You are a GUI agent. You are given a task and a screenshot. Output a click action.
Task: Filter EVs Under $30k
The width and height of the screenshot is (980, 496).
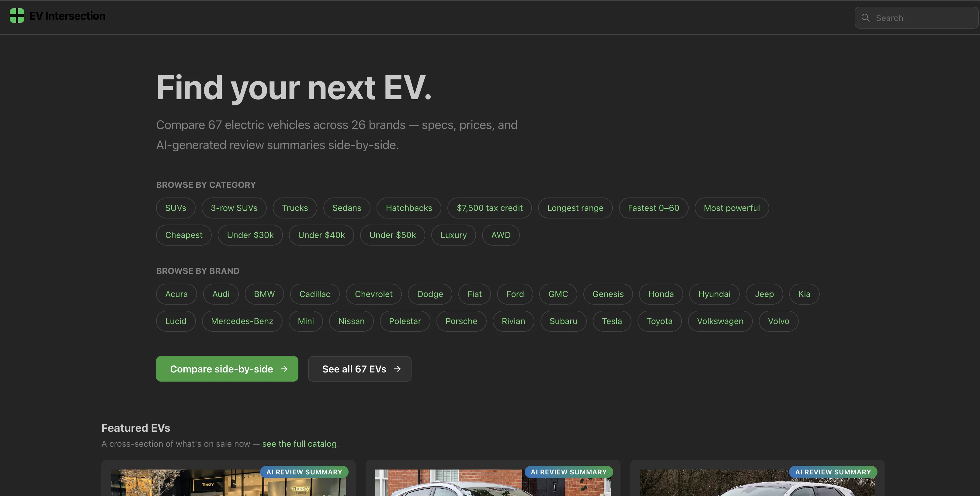pos(250,235)
